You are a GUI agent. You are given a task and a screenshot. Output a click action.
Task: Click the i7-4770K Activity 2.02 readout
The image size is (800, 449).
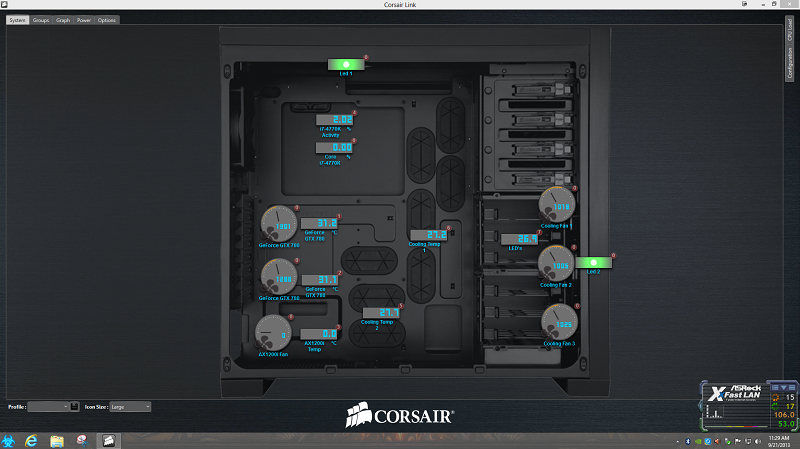[334, 120]
